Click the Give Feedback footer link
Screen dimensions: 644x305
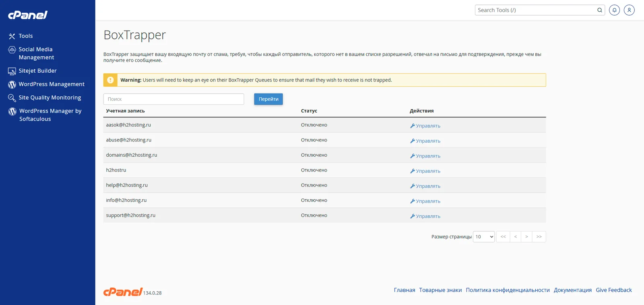coord(614,290)
